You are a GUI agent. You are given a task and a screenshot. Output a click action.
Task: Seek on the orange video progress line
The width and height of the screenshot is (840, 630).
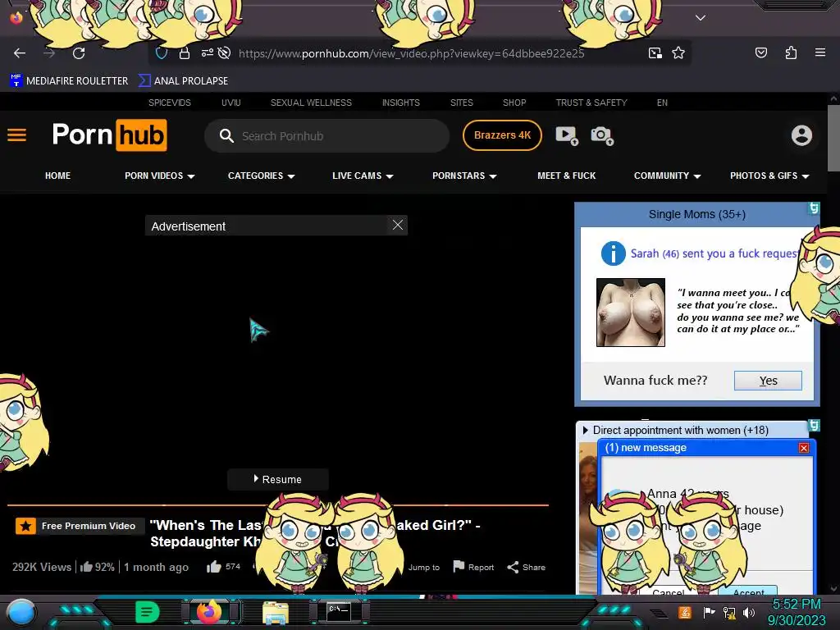click(x=277, y=504)
